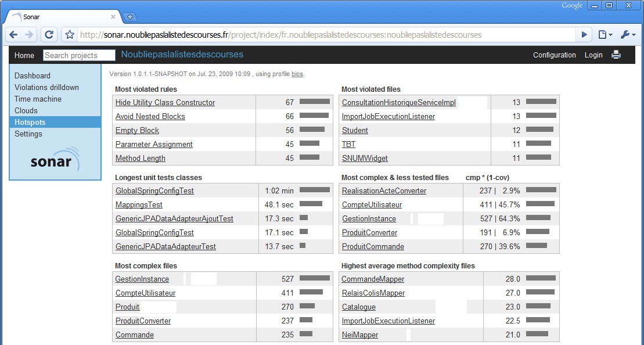Click the Login link
This screenshot has width=644, height=345.
coord(593,55)
